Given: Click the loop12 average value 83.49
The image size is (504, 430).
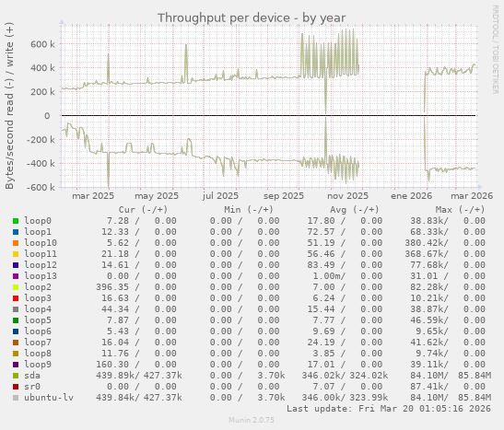Looking at the screenshot, I should tap(321, 265).
